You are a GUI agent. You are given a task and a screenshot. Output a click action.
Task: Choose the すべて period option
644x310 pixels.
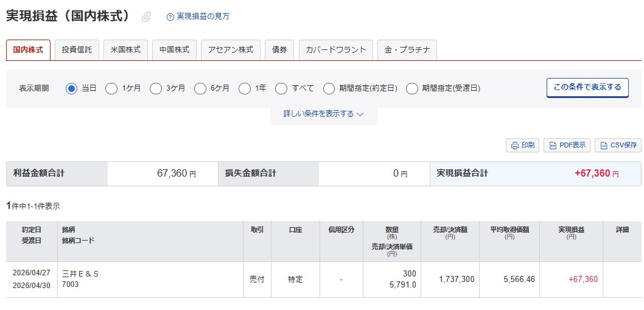281,88
